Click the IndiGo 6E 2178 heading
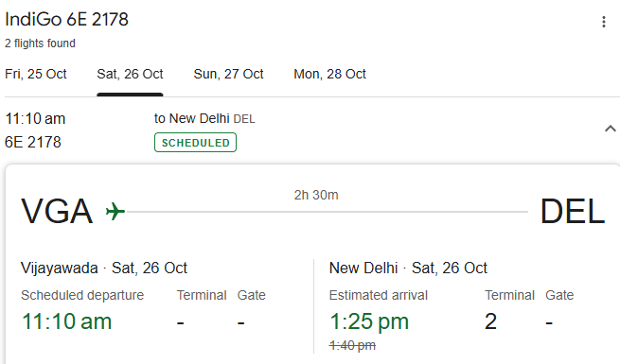 (x=66, y=19)
